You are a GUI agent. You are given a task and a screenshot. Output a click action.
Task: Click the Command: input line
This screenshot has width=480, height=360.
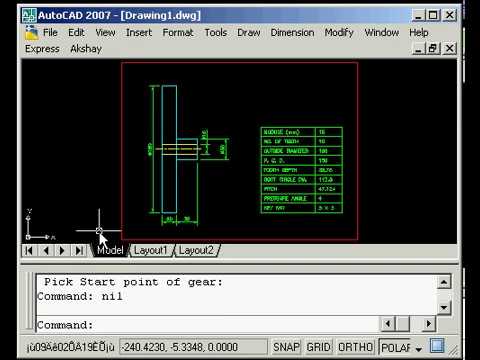[207, 325]
